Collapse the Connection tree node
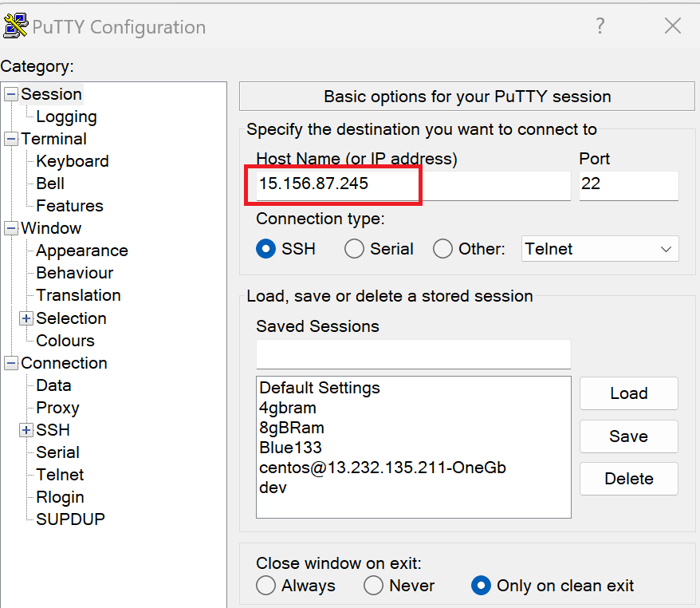Image resolution: width=700 pixels, height=608 pixels. point(11,363)
